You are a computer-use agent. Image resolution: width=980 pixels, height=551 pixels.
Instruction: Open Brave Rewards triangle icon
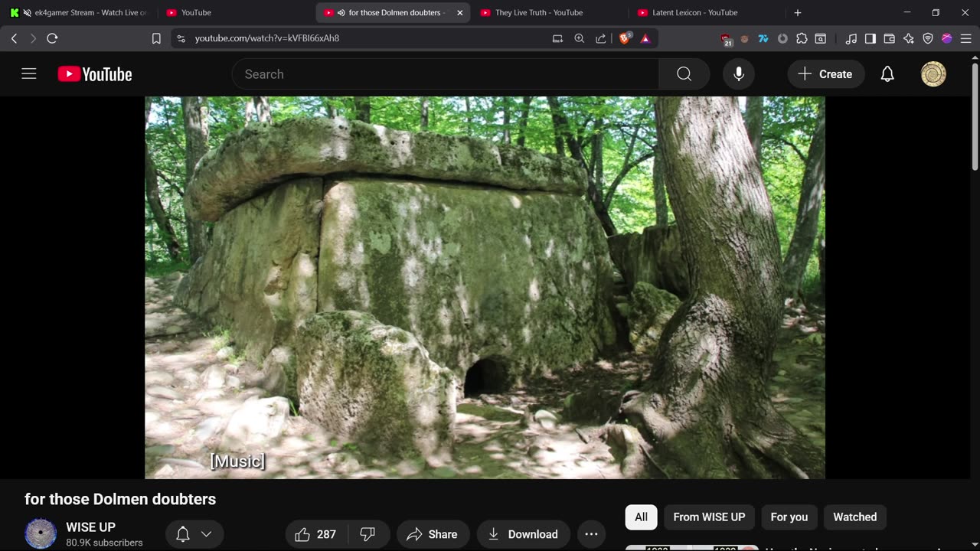(645, 38)
